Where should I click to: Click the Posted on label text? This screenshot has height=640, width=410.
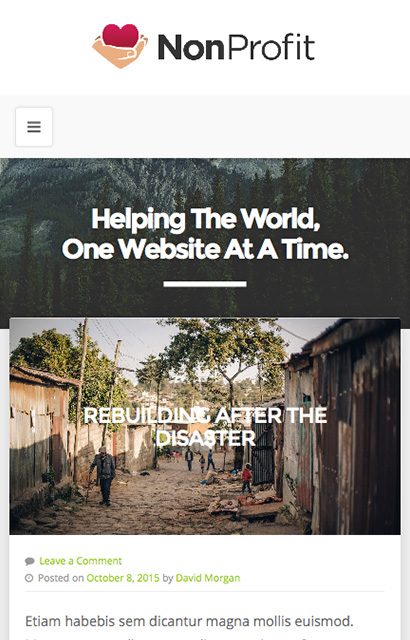coord(61,578)
